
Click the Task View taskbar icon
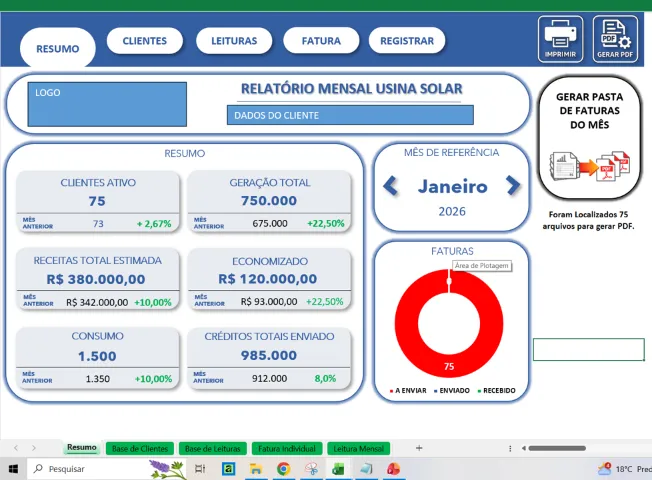click(200, 469)
